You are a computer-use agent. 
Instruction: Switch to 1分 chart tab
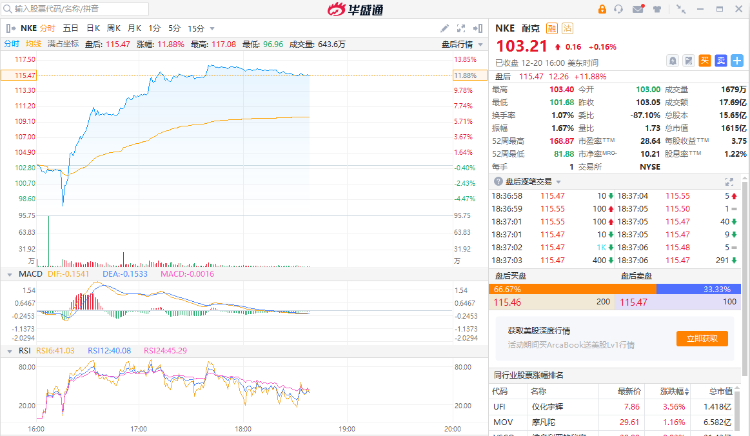pos(154,28)
